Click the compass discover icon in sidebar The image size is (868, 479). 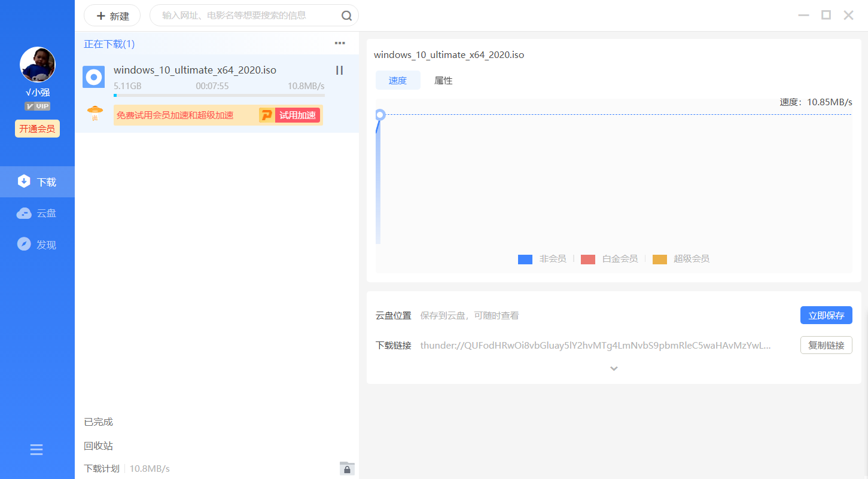pyautogui.click(x=24, y=244)
